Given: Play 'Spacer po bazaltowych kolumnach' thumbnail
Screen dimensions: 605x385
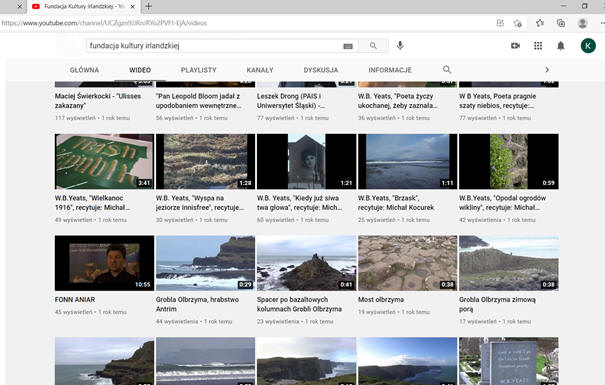Looking at the screenshot, I should coord(306,263).
